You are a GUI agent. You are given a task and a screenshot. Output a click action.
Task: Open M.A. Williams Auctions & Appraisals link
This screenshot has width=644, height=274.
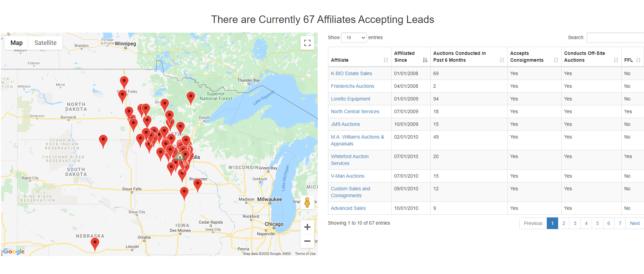coord(357,140)
